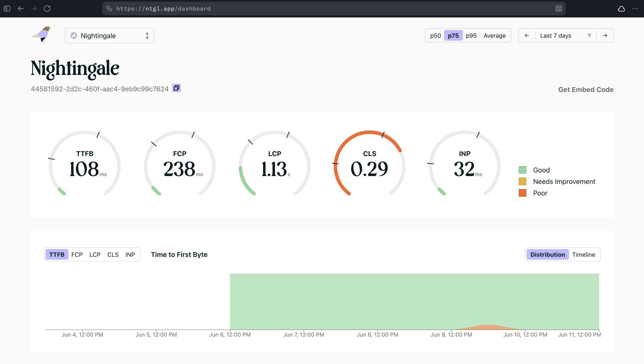644x364 pixels.
Task: Go back with the browser back arrow
Action: pyautogui.click(x=21, y=9)
